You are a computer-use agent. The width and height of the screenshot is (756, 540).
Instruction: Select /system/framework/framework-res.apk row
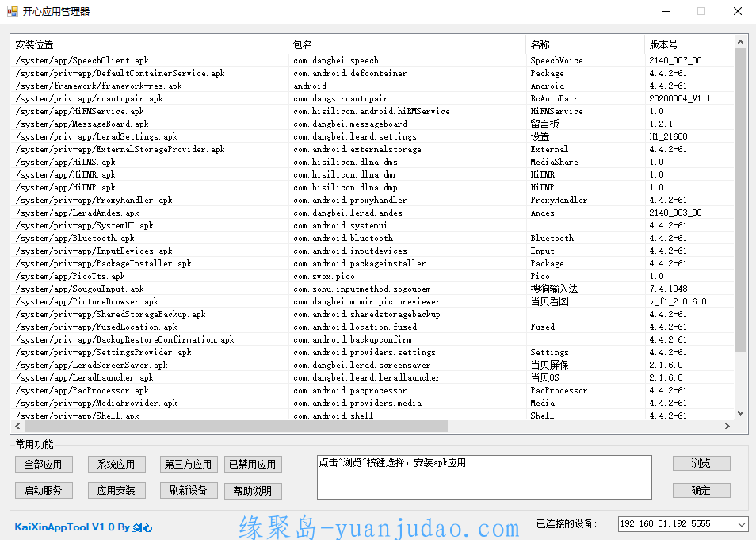[x=372, y=86]
